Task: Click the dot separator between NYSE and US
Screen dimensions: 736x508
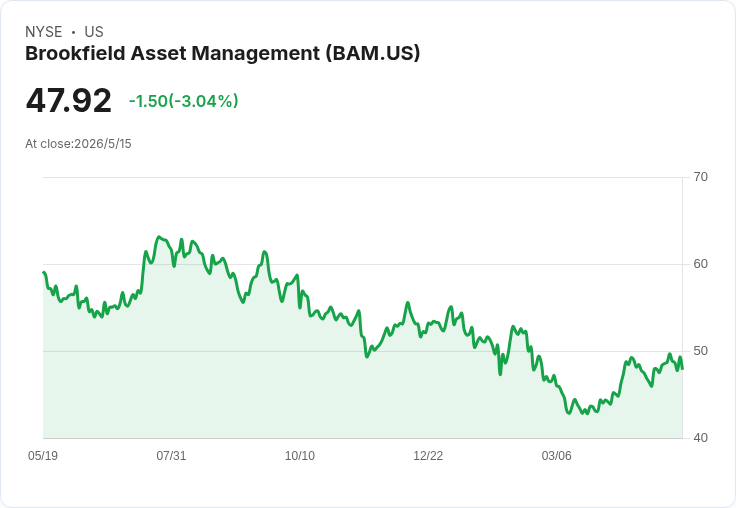Action: pos(73,32)
